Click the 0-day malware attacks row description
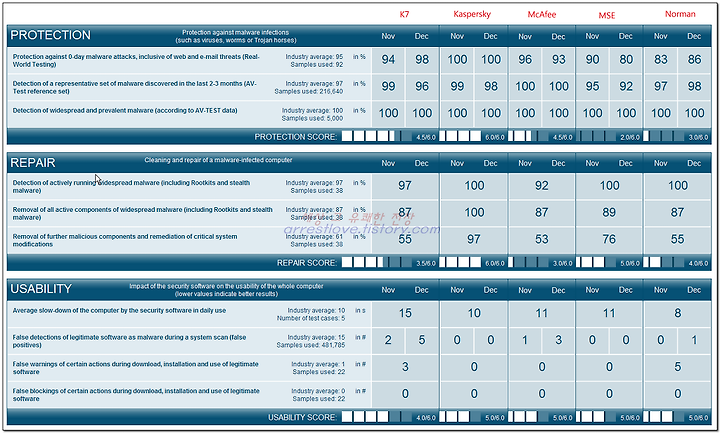 136,61
